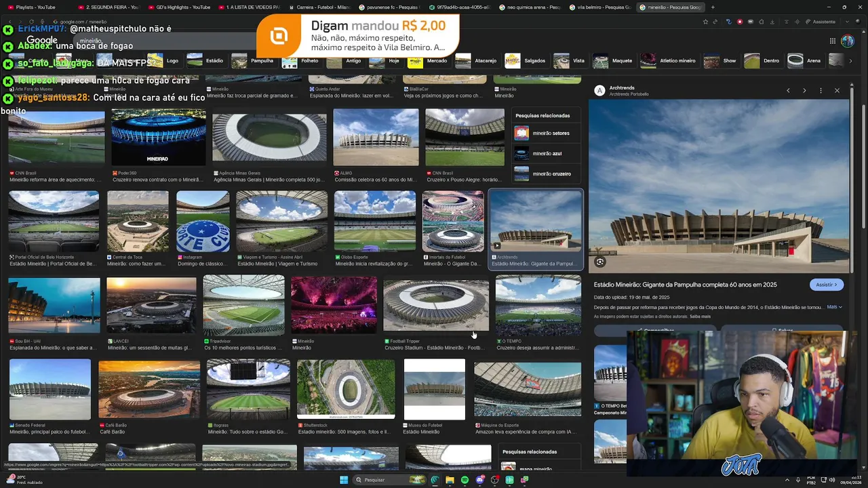
Task: Click the taskbar Pesquisar search box
Action: 390,480
